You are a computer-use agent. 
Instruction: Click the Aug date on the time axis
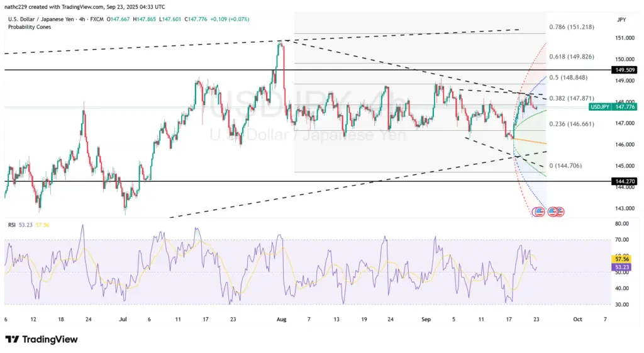coord(281,320)
